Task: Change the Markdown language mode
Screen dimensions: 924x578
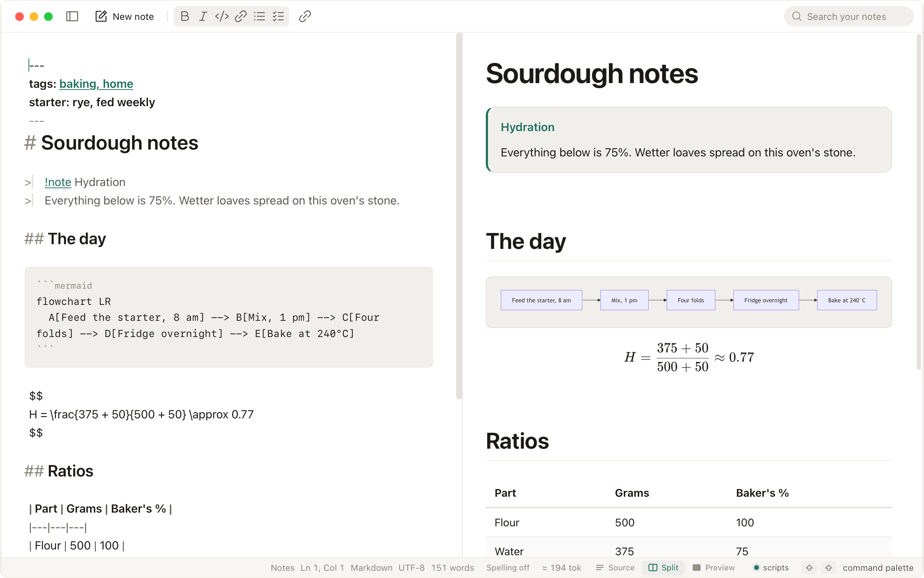Action: click(x=371, y=568)
